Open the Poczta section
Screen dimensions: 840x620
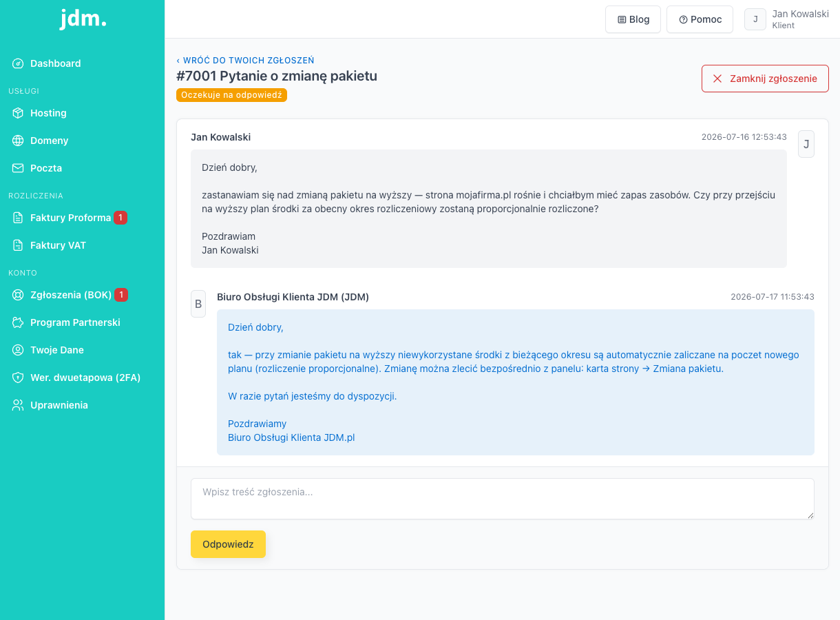pos(83,168)
